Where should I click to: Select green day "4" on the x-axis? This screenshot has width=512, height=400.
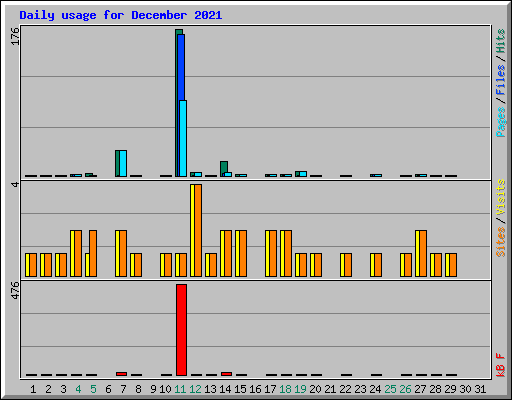coord(78,389)
